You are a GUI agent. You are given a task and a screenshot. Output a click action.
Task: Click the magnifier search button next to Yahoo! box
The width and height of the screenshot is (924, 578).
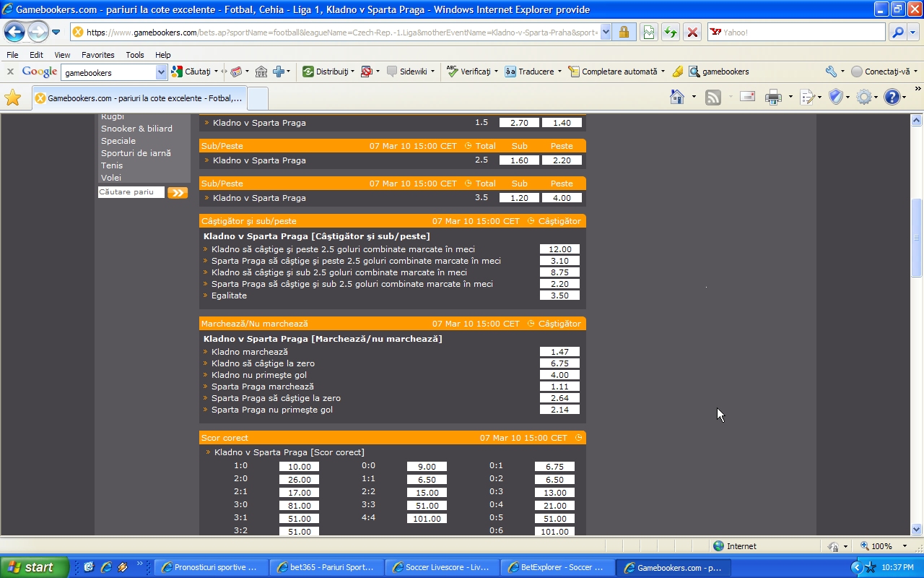pyautogui.click(x=897, y=33)
